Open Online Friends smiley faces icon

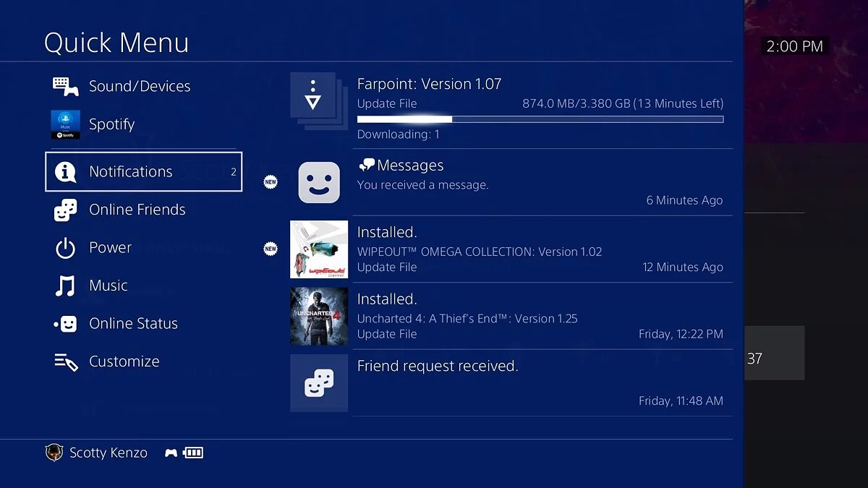(x=66, y=210)
